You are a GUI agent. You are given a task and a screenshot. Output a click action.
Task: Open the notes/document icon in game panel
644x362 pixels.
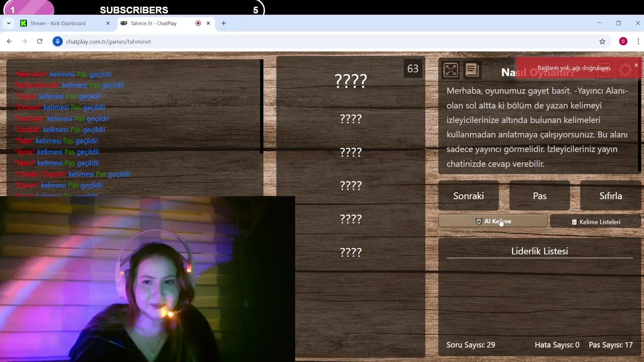pos(471,70)
